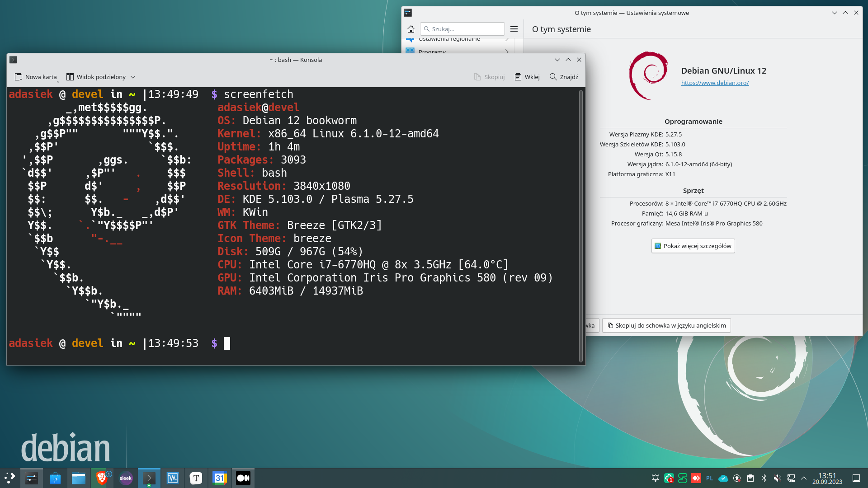Open the debian.org website link
This screenshot has width=868, height=488.
click(x=715, y=83)
